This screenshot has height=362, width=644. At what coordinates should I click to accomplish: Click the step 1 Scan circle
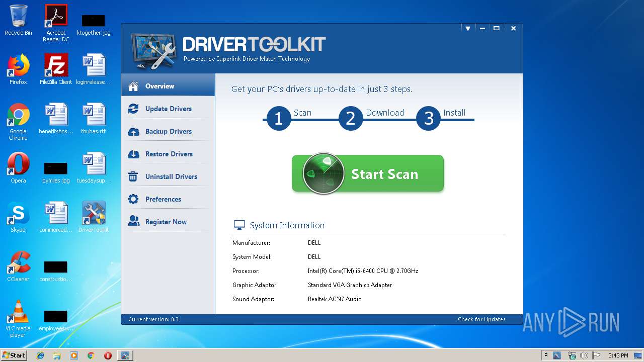[x=278, y=119]
